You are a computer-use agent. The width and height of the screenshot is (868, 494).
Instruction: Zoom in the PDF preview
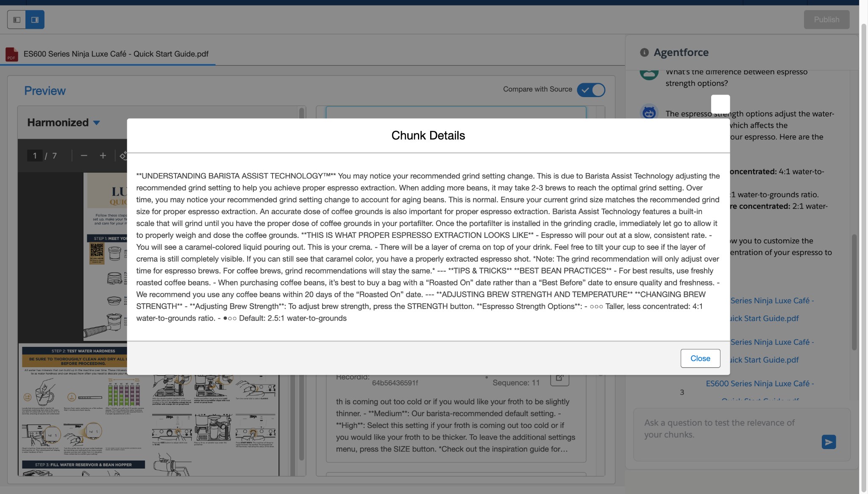coord(103,156)
